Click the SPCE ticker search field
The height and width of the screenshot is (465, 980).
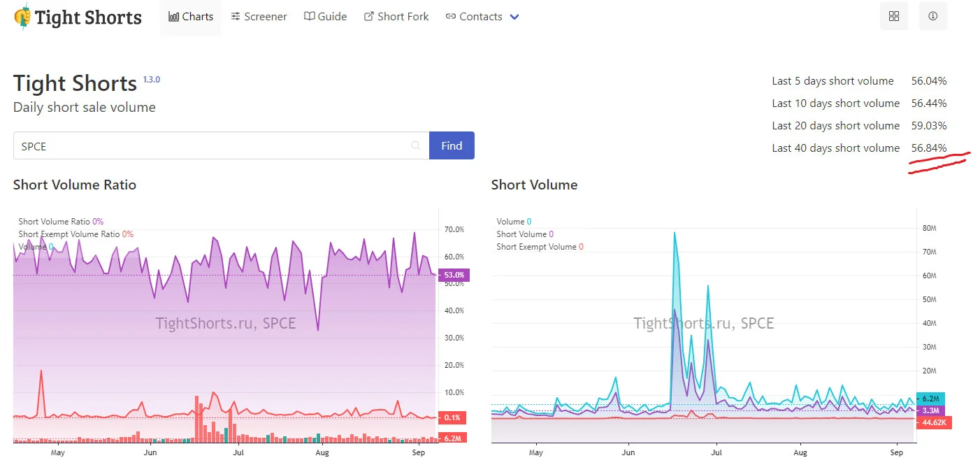(x=221, y=146)
